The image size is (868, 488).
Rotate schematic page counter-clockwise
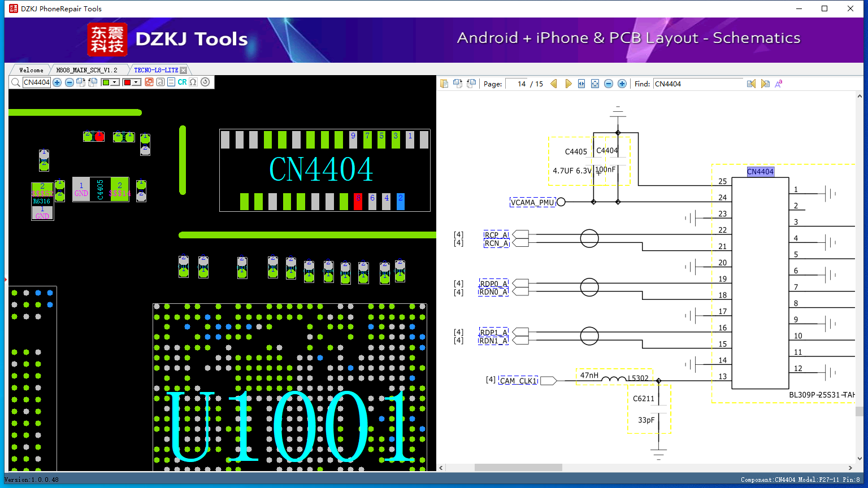(x=471, y=84)
